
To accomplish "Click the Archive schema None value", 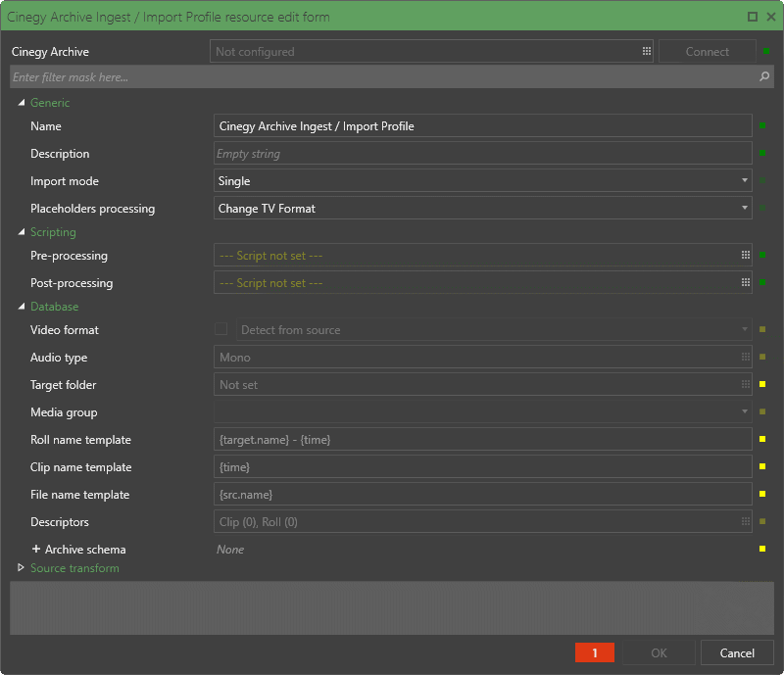I will [230, 549].
